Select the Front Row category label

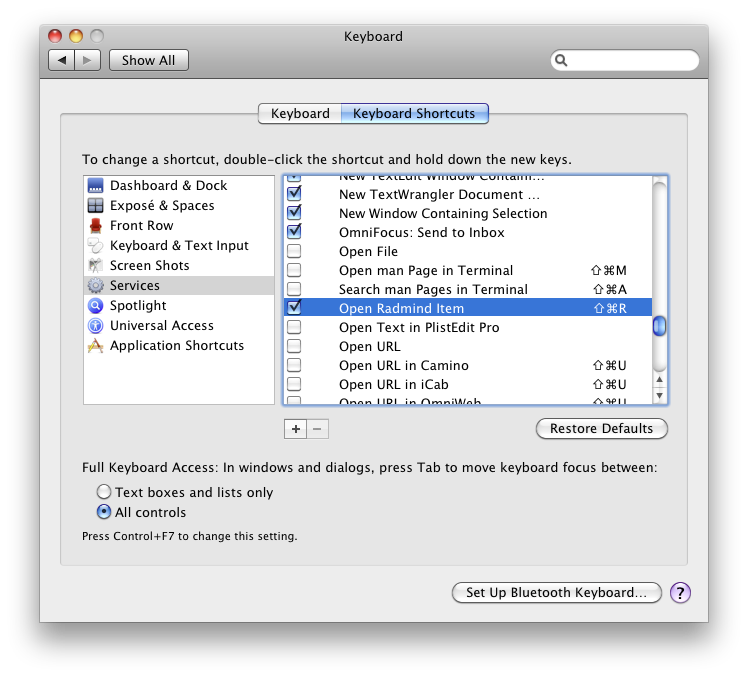pyautogui.click(x=142, y=226)
